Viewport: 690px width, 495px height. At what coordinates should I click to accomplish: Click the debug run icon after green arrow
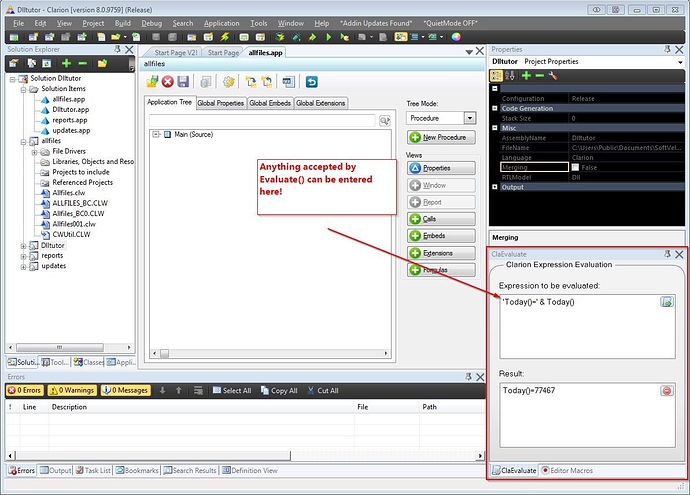tap(344, 37)
